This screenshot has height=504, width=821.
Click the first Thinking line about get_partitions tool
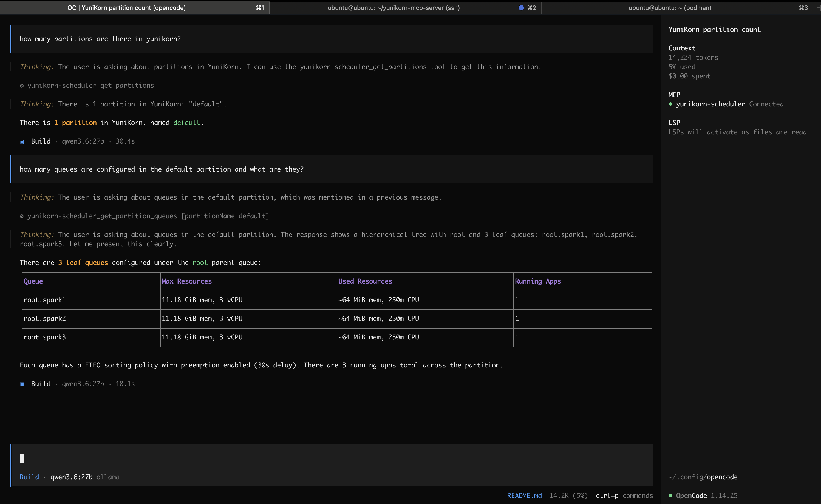click(280, 67)
